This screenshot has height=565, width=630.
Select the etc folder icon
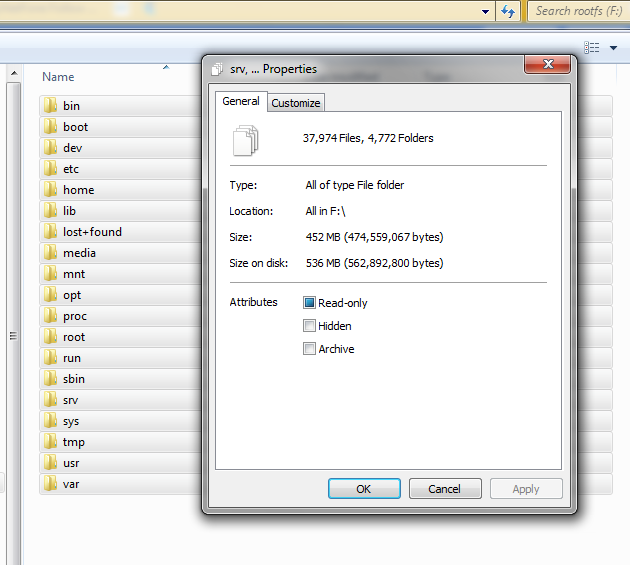(50, 169)
